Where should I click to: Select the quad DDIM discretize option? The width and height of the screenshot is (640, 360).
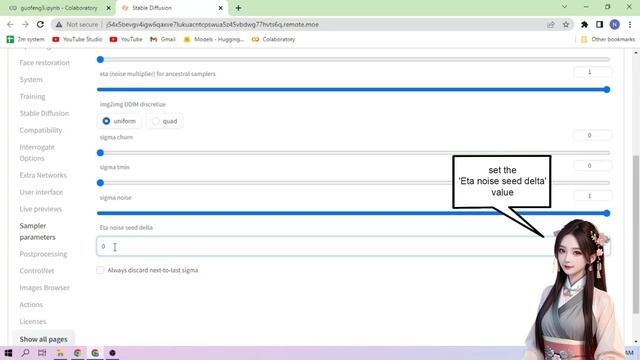pyautogui.click(x=164, y=121)
